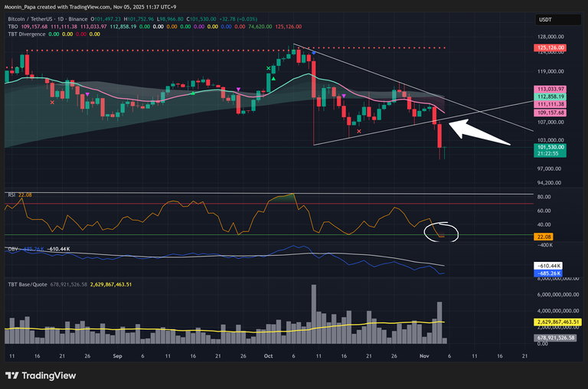Click the Oct label on the time axis

coord(268,356)
